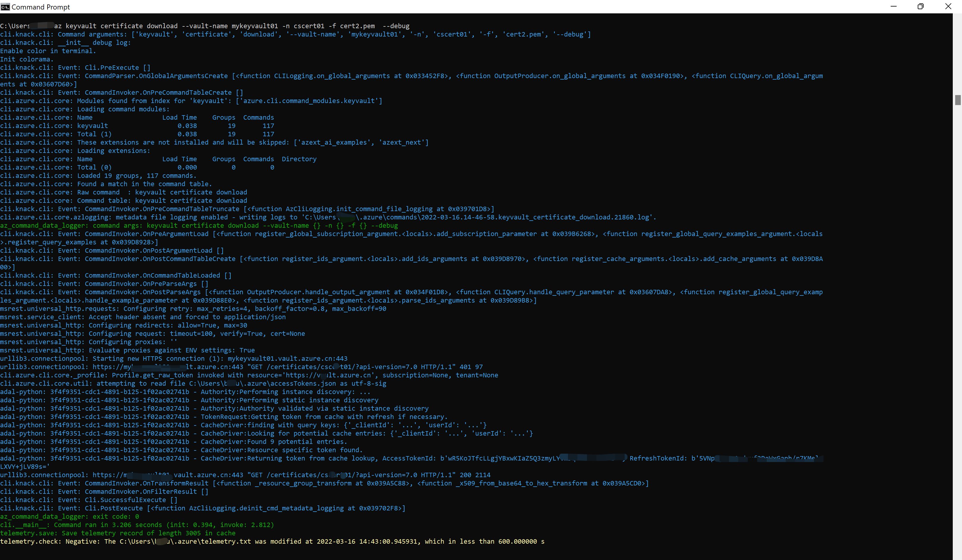Click the 'Found a match in the command table' line
The image size is (962, 560).
[x=144, y=184]
